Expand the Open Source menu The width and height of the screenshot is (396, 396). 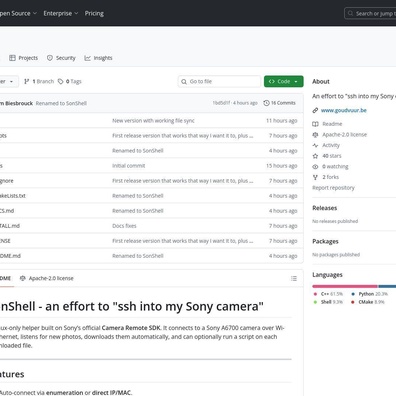click(18, 13)
